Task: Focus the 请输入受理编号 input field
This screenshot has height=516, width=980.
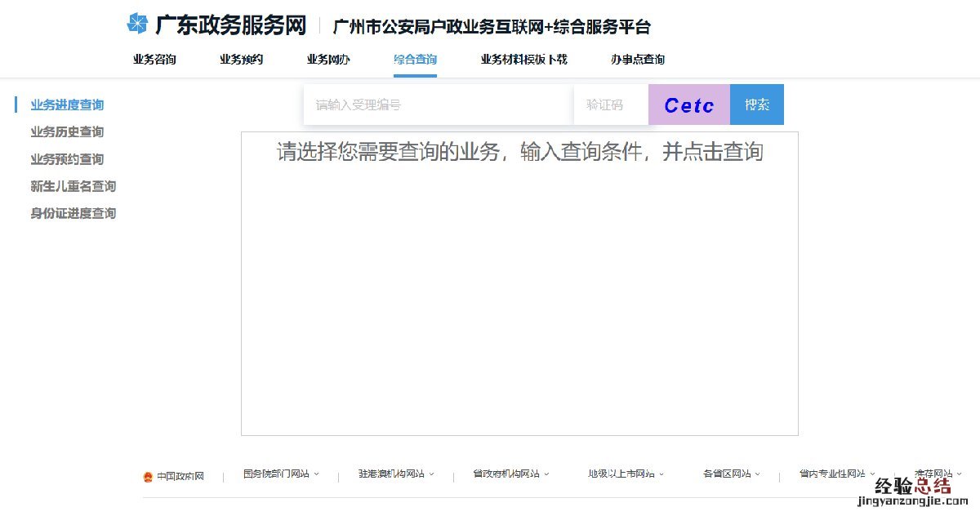Action: (x=438, y=105)
